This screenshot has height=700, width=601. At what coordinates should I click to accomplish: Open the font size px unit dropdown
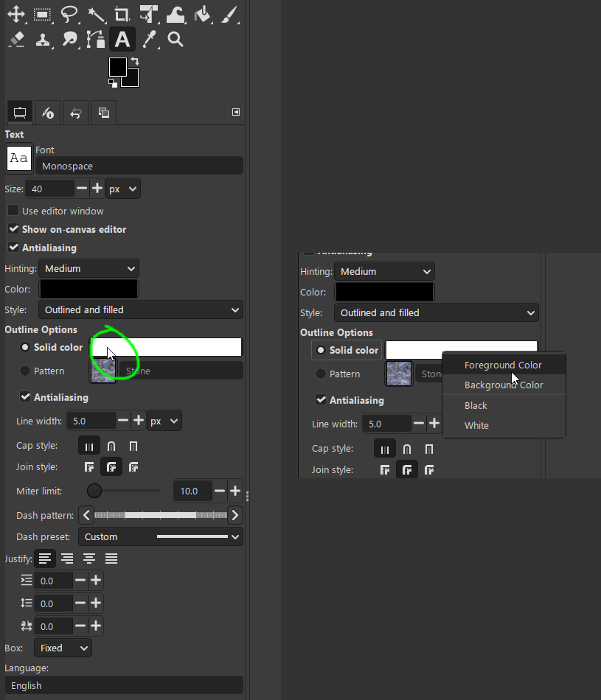point(123,189)
